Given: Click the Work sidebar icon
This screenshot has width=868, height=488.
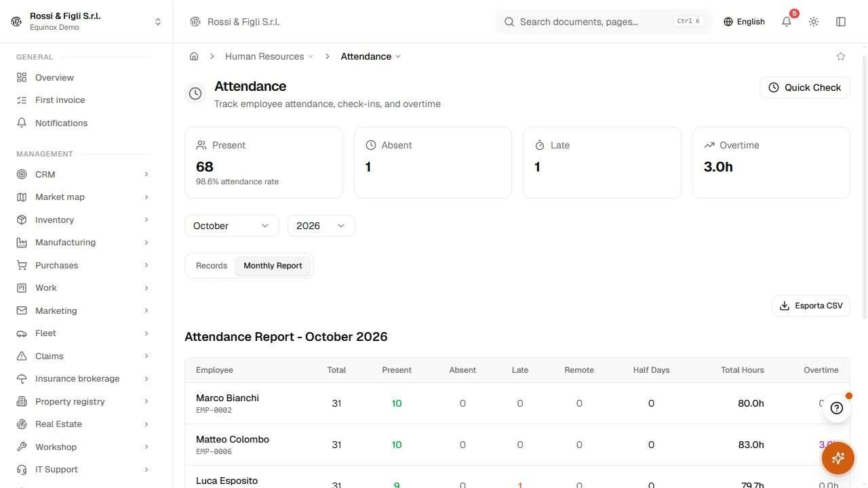Looking at the screenshot, I should (22, 288).
